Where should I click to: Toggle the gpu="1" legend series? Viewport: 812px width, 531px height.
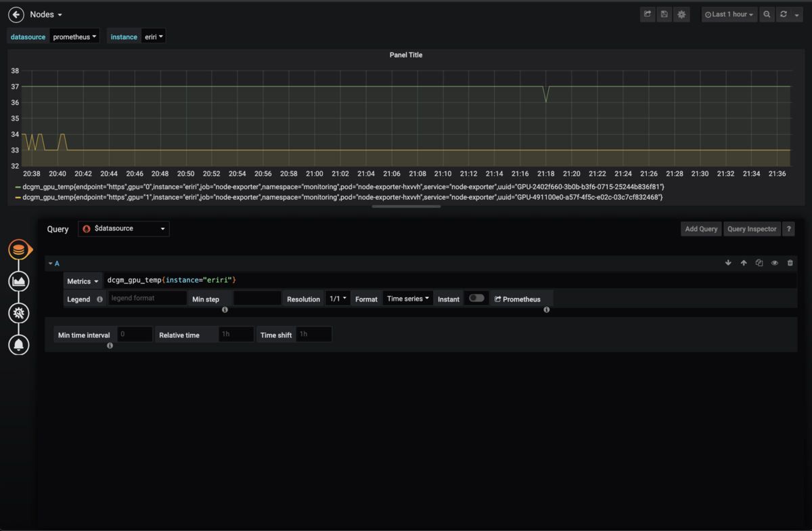pos(342,197)
